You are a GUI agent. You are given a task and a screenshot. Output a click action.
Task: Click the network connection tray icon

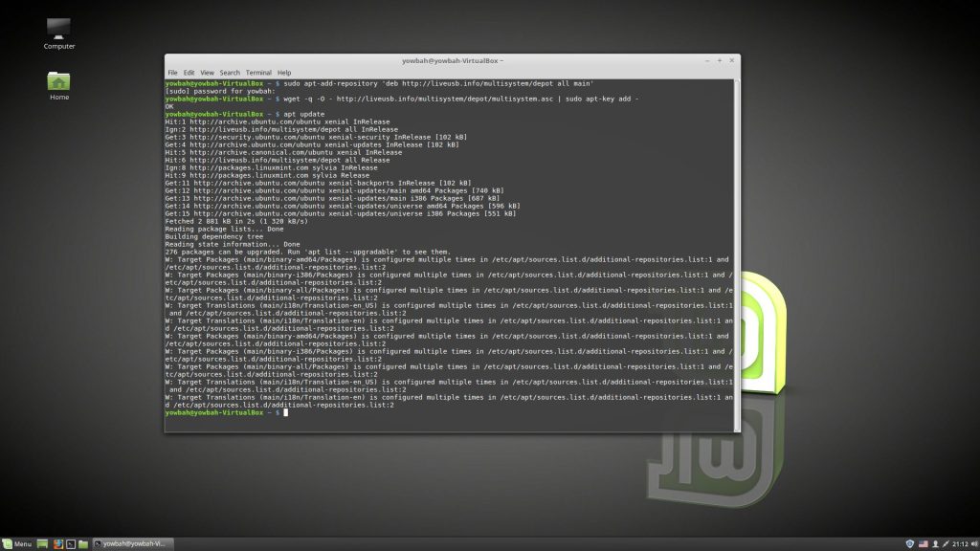[x=948, y=543]
